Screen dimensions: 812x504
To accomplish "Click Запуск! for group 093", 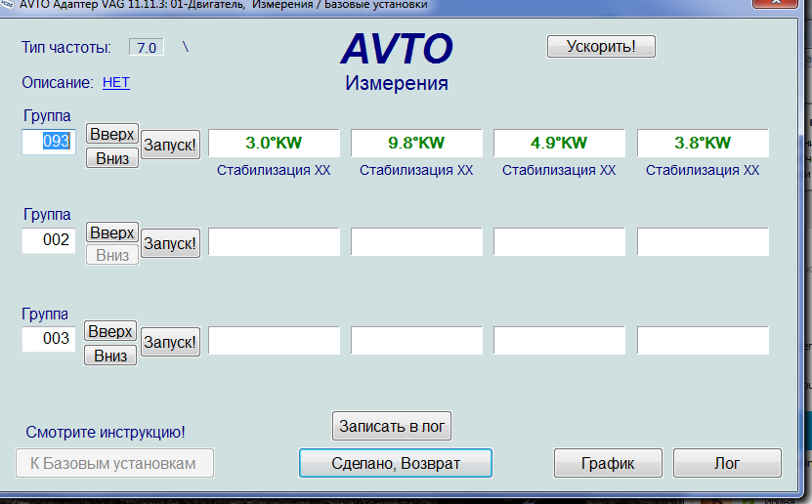I will point(170,145).
